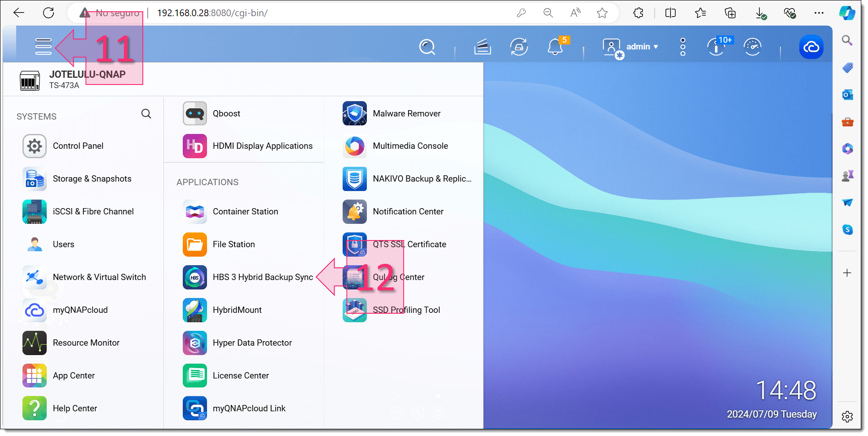Open iSCSI & Fibre Channel
The width and height of the screenshot is (868, 436).
(78, 212)
